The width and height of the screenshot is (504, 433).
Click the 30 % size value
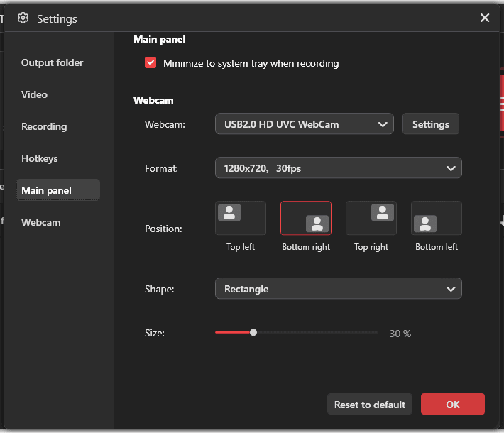click(400, 334)
